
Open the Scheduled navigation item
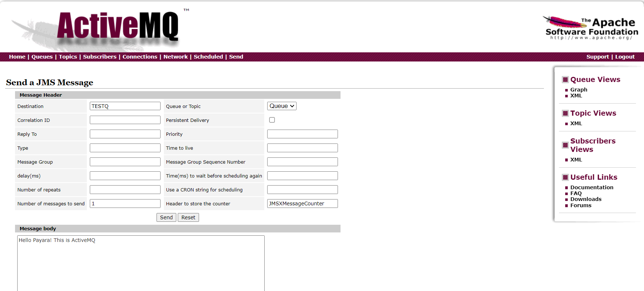[x=208, y=57]
